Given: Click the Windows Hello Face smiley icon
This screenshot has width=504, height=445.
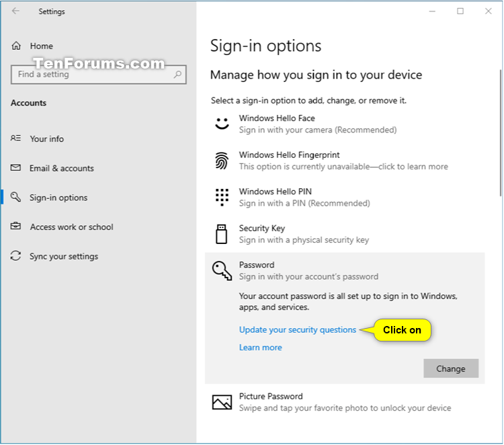Looking at the screenshot, I should (222, 124).
